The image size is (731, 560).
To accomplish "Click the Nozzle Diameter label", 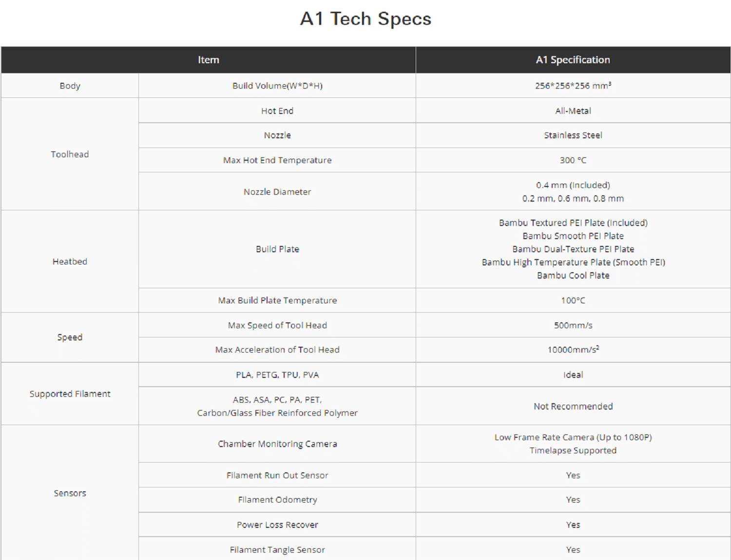I will tap(277, 192).
